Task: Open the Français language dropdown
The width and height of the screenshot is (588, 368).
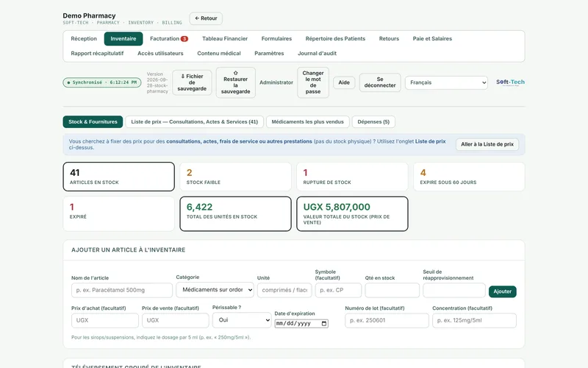Action: pyautogui.click(x=446, y=82)
